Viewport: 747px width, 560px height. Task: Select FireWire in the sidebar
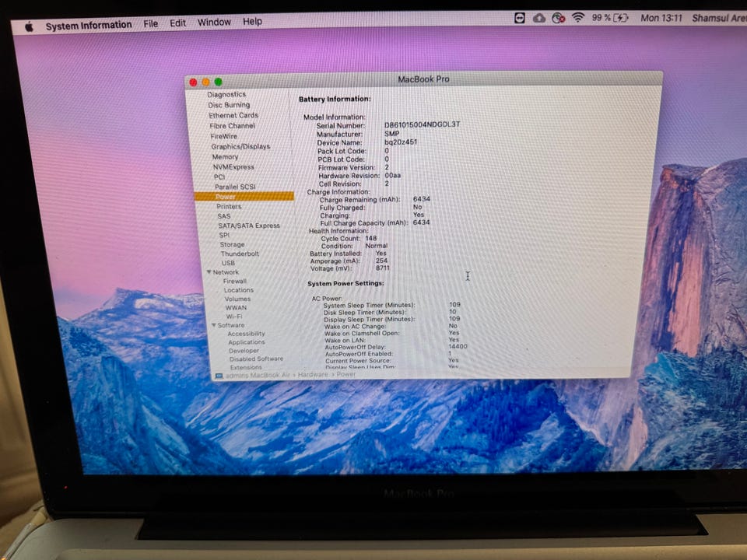(223, 136)
